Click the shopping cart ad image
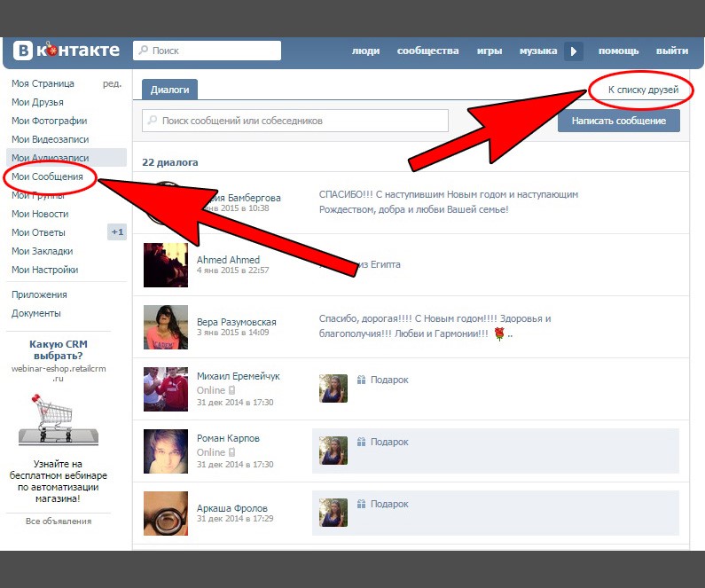Viewport: 705px width, 588px height. tap(59, 419)
